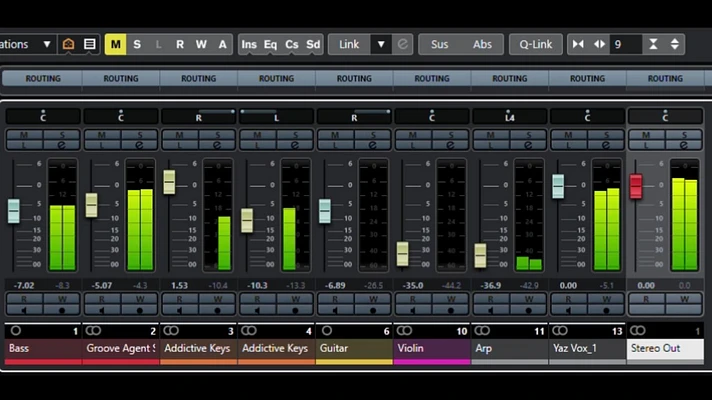Click the Bypass Sends 'Sd' icon
Viewport: 712px width, 400px height.
point(313,44)
